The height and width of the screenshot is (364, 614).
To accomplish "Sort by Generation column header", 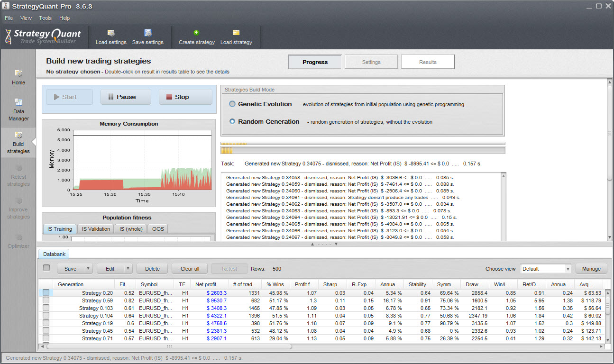I will pyautogui.click(x=84, y=284).
